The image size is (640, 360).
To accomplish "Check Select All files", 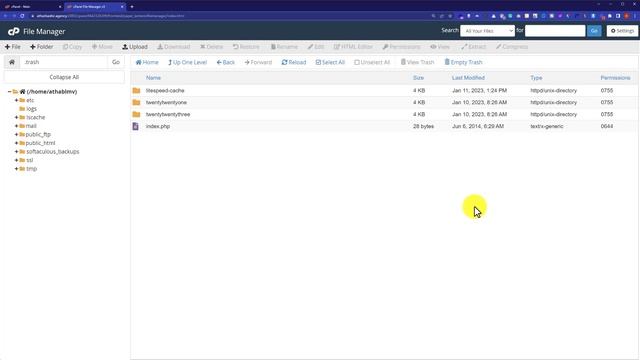I will pos(330,62).
